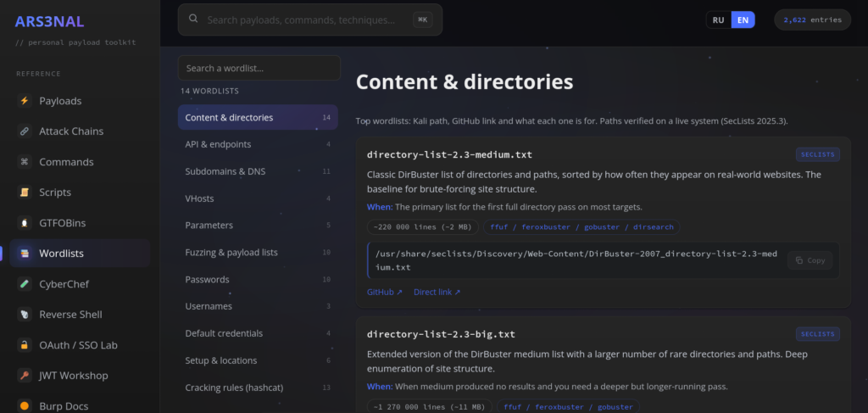This screenshot has height=413, width=868.
Task: Select Passwords wordlist category
Action: (x=258, y=280)
